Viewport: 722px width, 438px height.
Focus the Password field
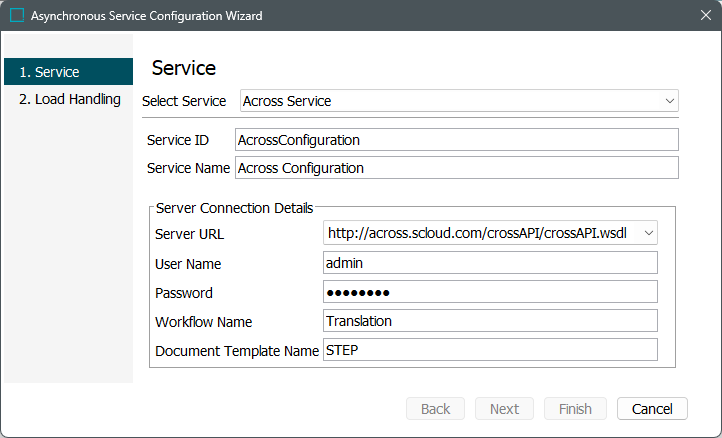click(490, 292)
